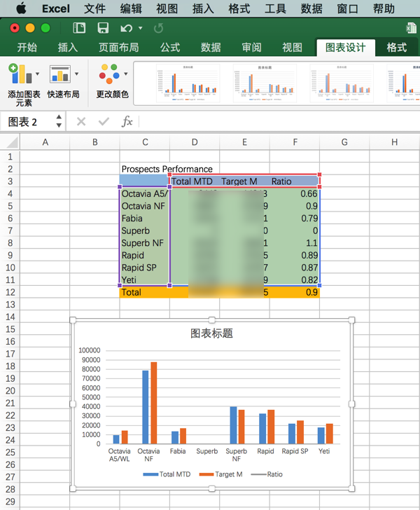Click the empty formula bar input
Image resolution: width=420 pixels, height=510 pixels.
click(279, 122)
